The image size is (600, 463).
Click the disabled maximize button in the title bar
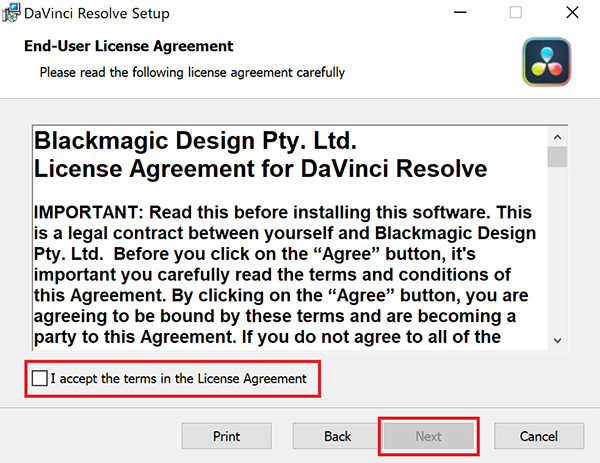(x=516, y=13)
